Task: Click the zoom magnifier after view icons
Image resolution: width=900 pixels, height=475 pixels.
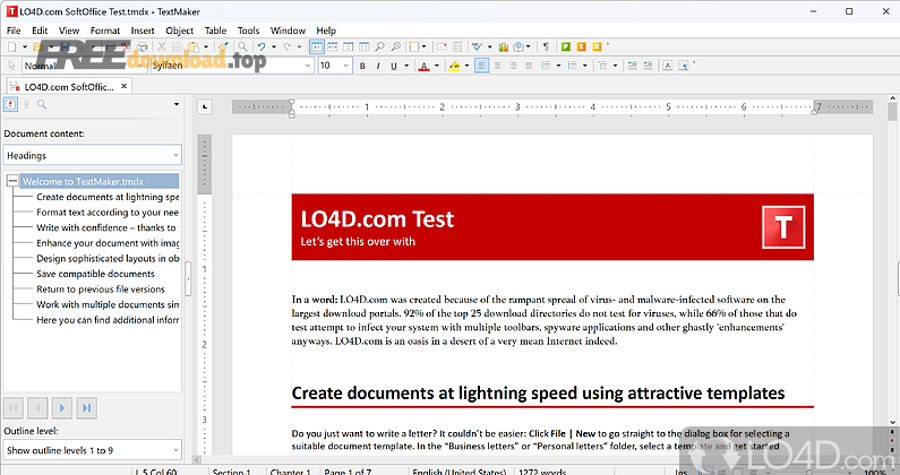Action: tap(380, 47)
